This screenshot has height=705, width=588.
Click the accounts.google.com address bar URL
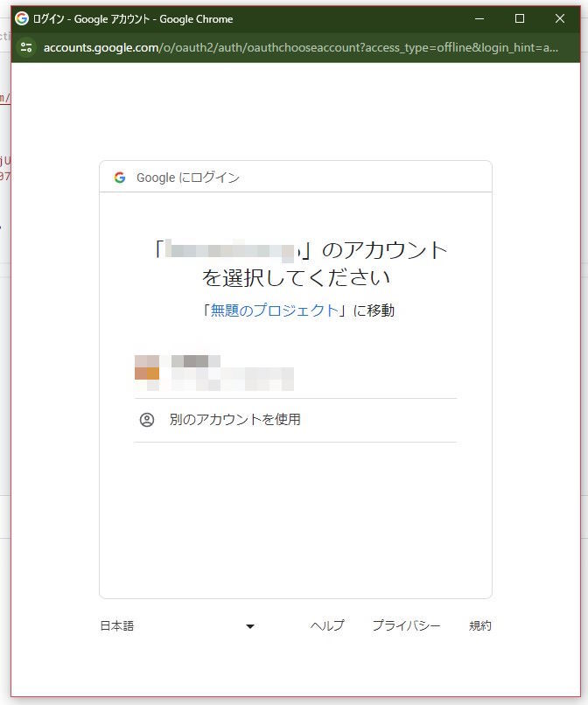click(300, 47)
